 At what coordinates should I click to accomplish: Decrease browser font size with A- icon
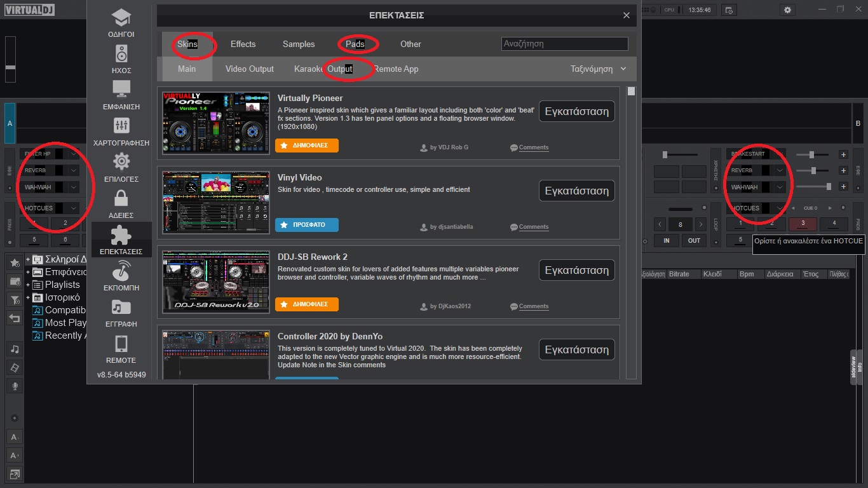(x=15, y=437)
